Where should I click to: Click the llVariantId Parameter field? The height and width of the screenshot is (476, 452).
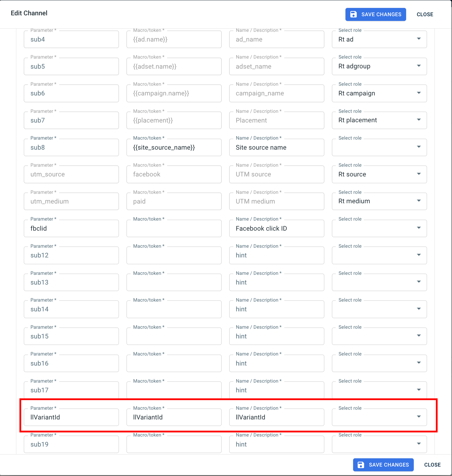[71, 417]
